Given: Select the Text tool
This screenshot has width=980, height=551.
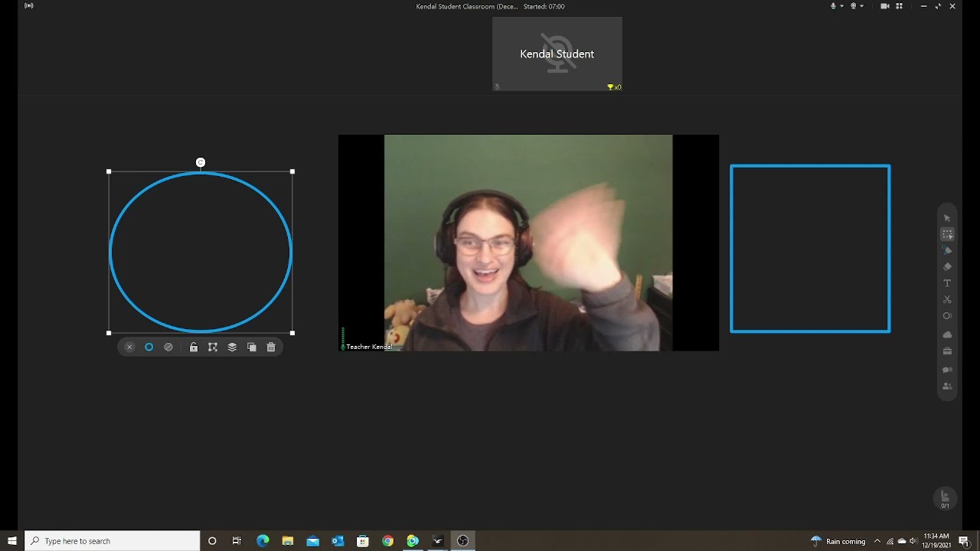Looking at the screenshot, I should coord(947,283).
